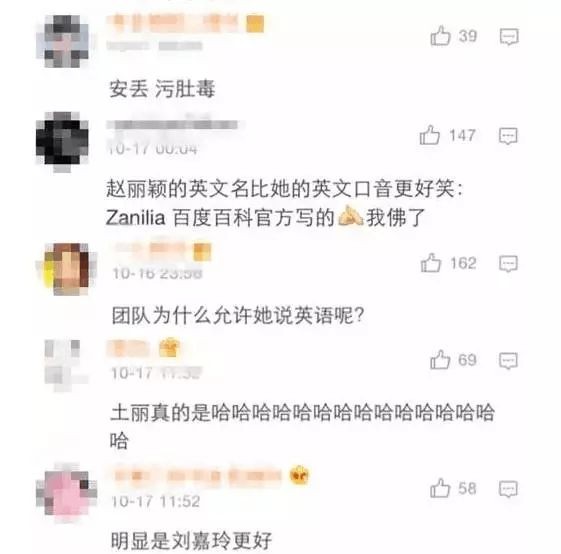
Task: Like the comment with 162 likes
Action: click(x=430, y=263)
